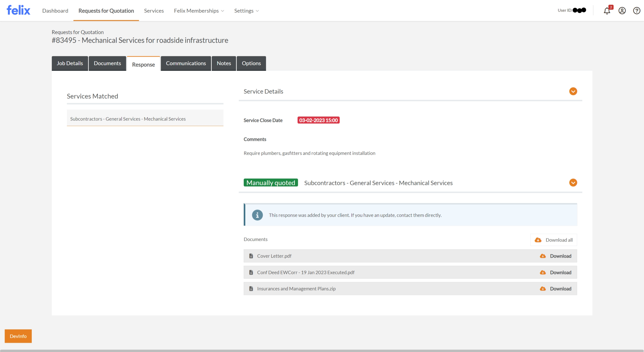
Task: Open the notifications bell icon
Action: pos(607,11)
